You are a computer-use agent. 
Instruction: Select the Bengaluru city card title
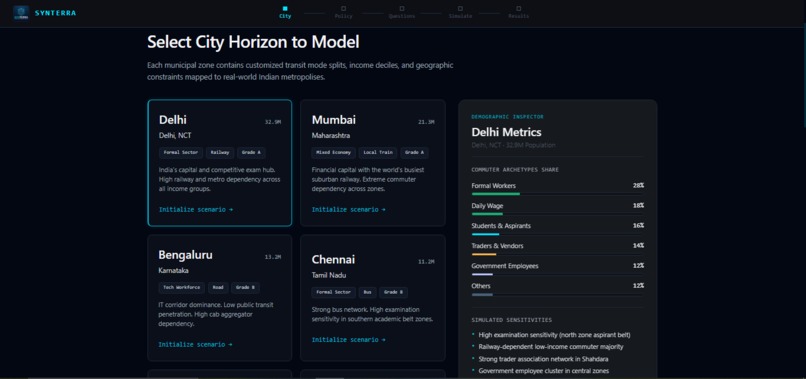pyautogui.click(x=185, y=255)
